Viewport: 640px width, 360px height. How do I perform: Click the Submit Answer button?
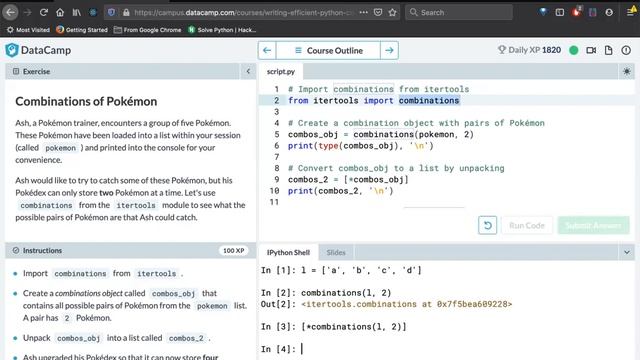(x=593, y=225)
